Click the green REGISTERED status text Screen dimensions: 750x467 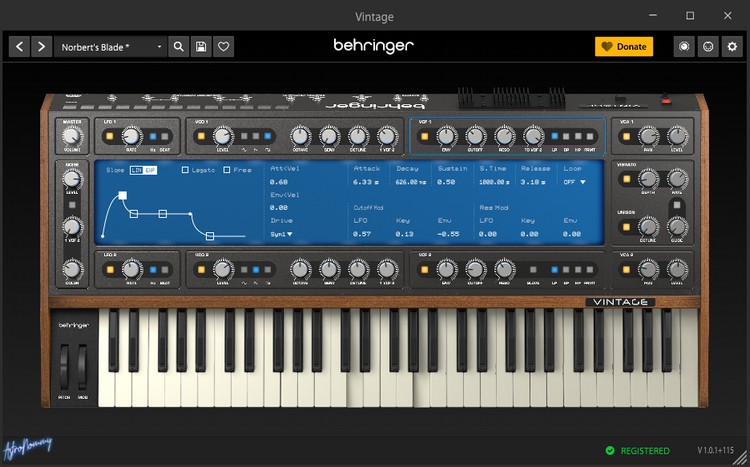[645, 451]
